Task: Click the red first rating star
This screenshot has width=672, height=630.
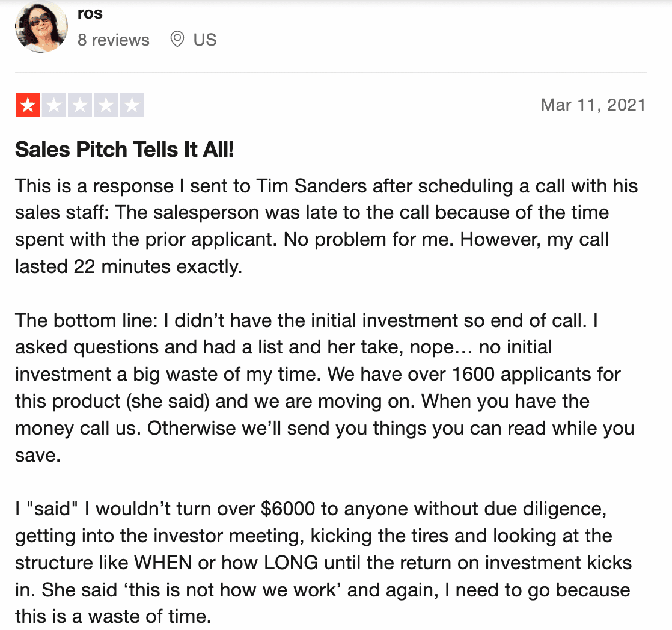Action: 28,105
